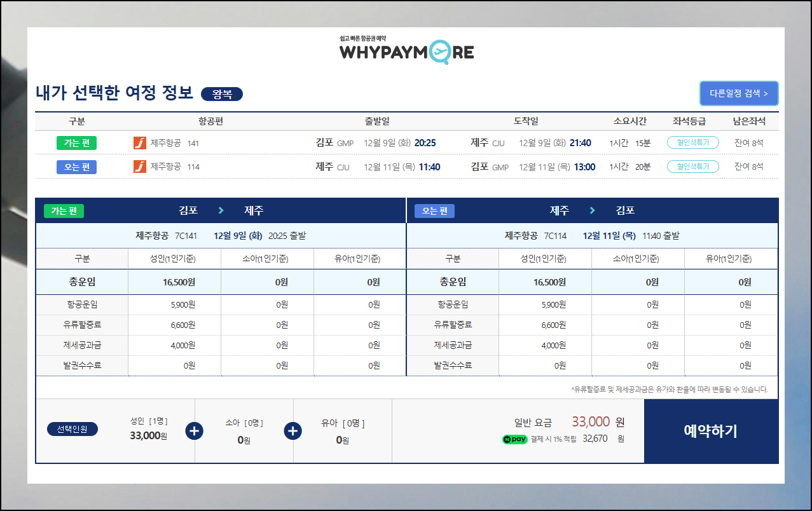
Task: Click 출발일 column header
Action: [x=377, y=121]
